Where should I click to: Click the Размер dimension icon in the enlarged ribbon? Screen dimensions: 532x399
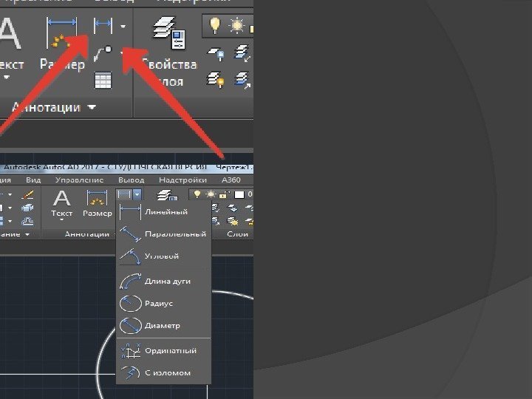point(62,33)
